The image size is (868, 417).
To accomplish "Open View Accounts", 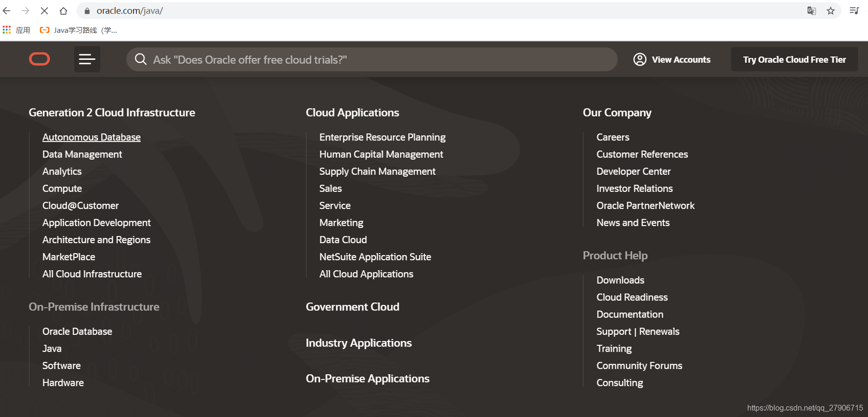I will [x=672, y=59].
